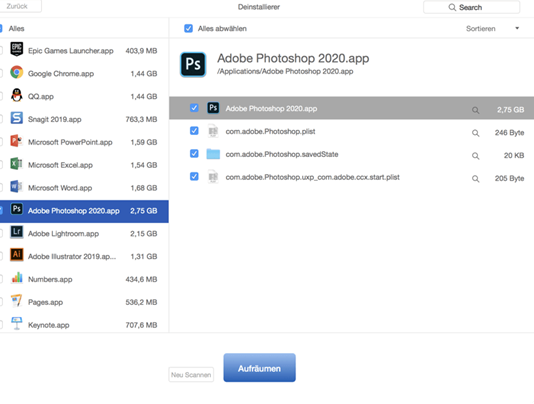The height and width of the screenshot is (404, 534).
Task: Reveal savedState folder with magnifier icon
Action: 476,156
